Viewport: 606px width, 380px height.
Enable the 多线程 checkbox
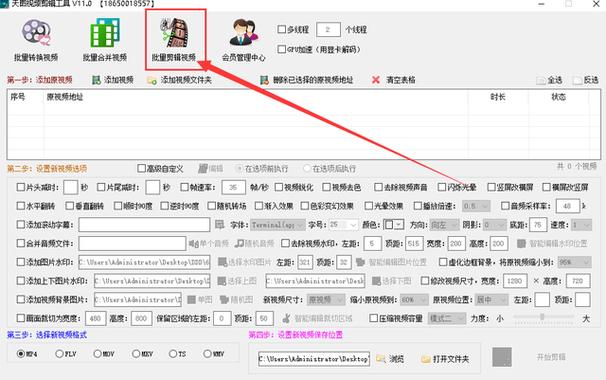pyautogui.click(x=282, y=29)
